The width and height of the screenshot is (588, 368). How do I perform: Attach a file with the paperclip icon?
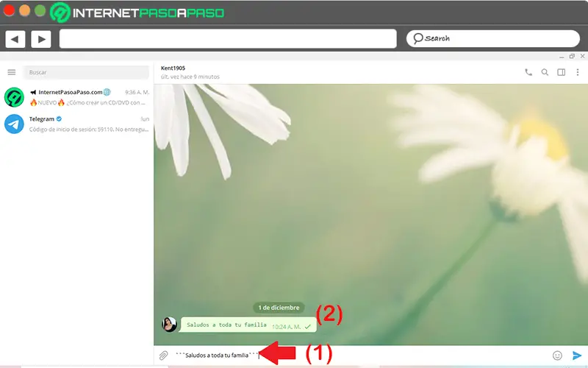pyautogui.click(x=163, y=355)
